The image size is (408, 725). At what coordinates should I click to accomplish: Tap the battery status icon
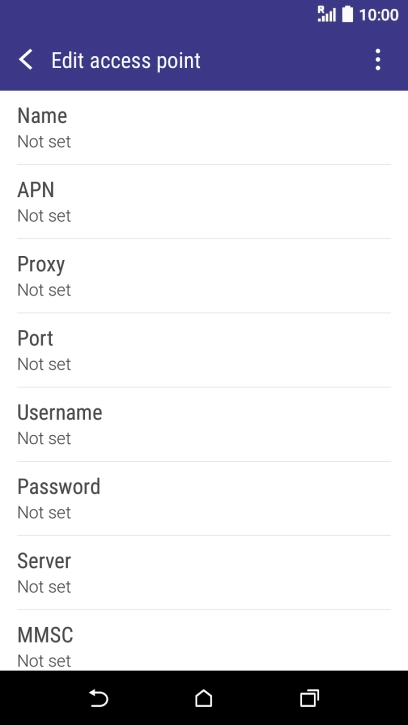(x=347, y=14)
